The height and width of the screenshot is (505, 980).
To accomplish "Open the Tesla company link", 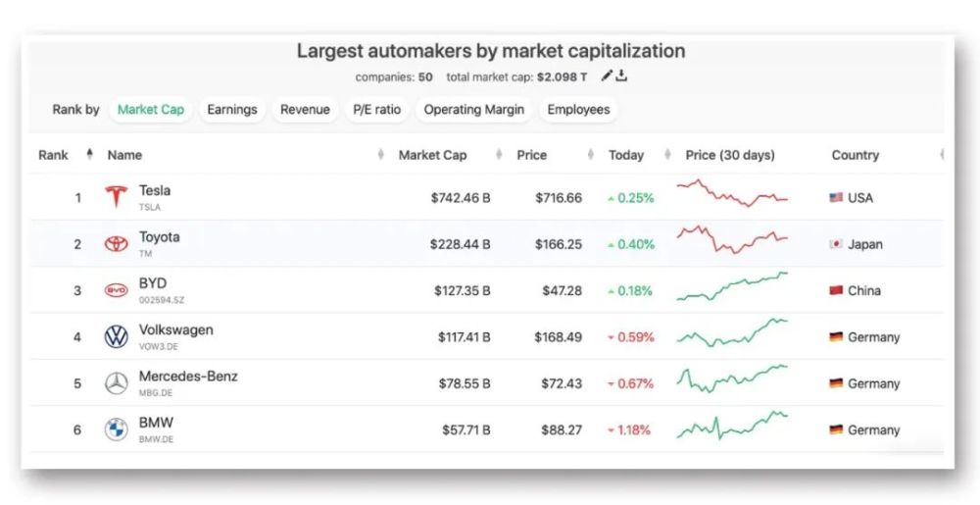I will (x=155, y=190).
